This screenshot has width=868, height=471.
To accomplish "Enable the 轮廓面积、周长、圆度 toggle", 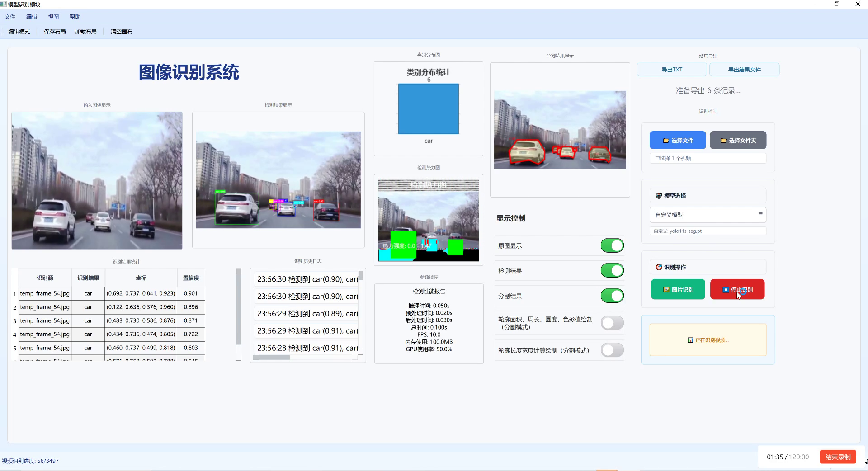I will [x=612, y=323].
